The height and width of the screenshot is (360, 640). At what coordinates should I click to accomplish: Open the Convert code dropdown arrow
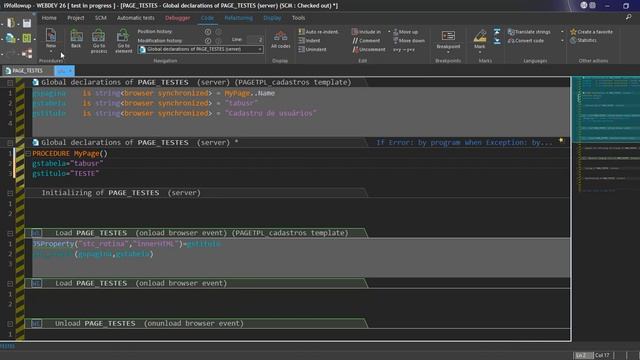tap(562, 40)
